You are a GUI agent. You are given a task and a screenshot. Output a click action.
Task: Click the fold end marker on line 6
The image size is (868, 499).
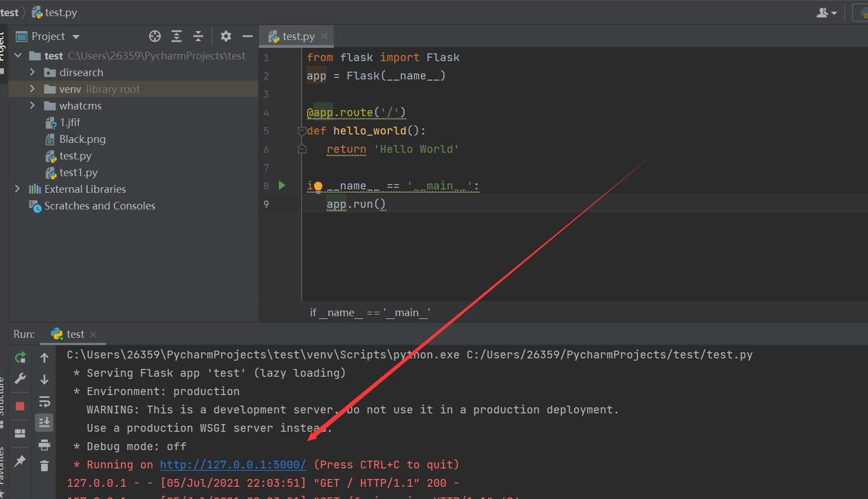(x=302, y=149)
